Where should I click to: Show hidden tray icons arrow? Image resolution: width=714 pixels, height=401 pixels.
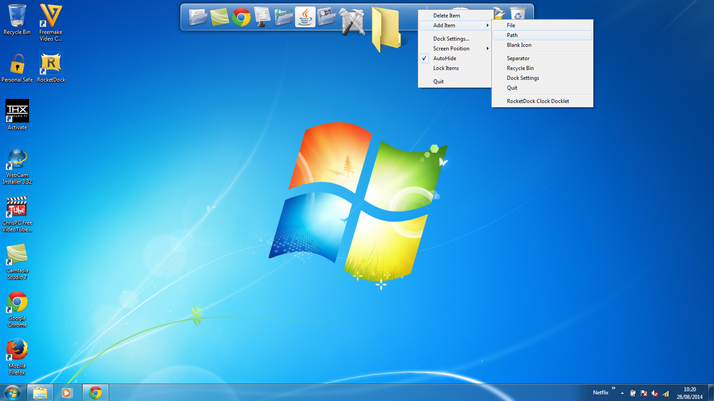[622, 393]
